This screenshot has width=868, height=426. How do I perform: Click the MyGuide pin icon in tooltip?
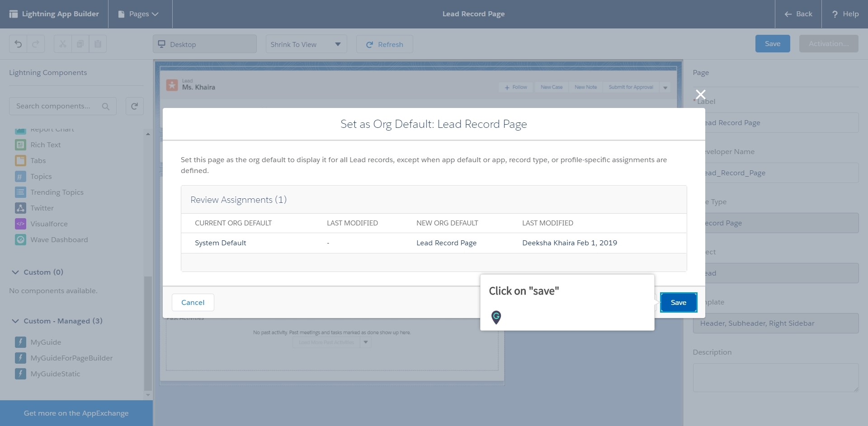[x=496, y=317]
